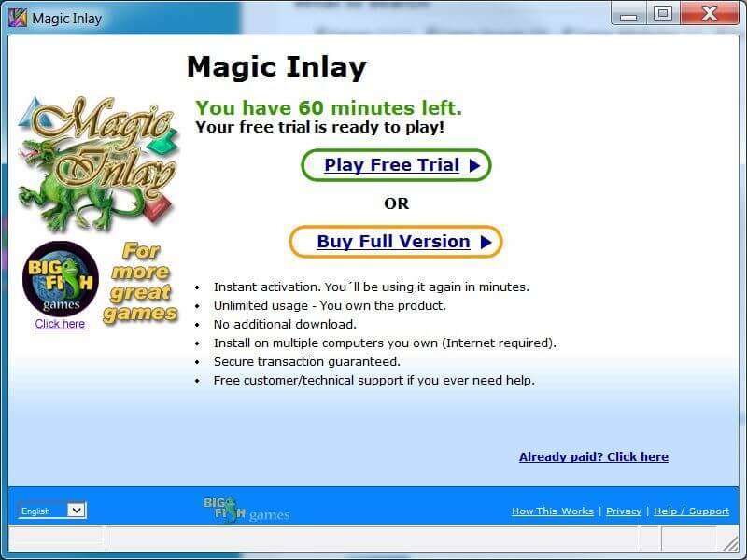
Task: Open the Help / Support link
Action: pyautogui.click(x=691, y=511)
